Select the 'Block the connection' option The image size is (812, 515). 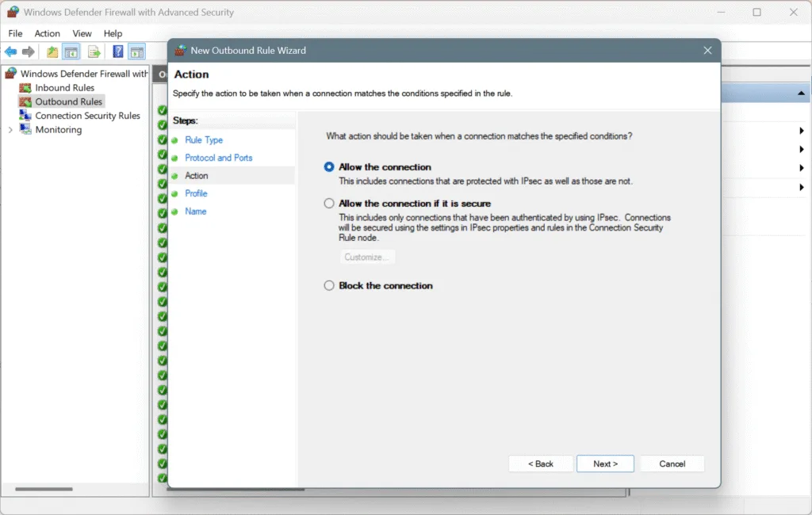(x=329, y=286)
